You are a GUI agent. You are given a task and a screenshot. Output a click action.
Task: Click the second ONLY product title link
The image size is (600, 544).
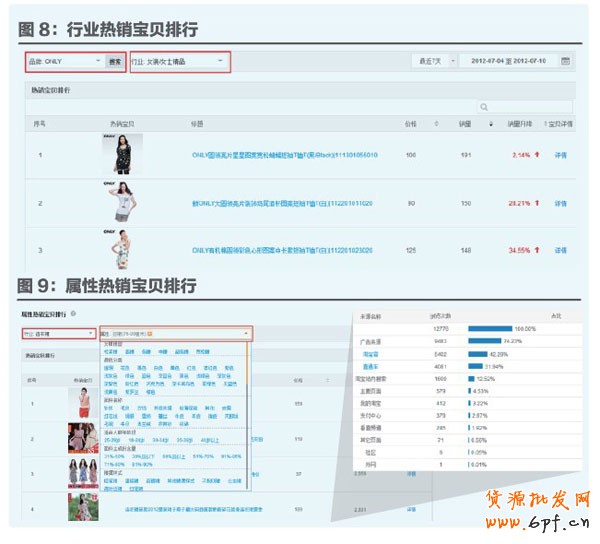(281, 203)
